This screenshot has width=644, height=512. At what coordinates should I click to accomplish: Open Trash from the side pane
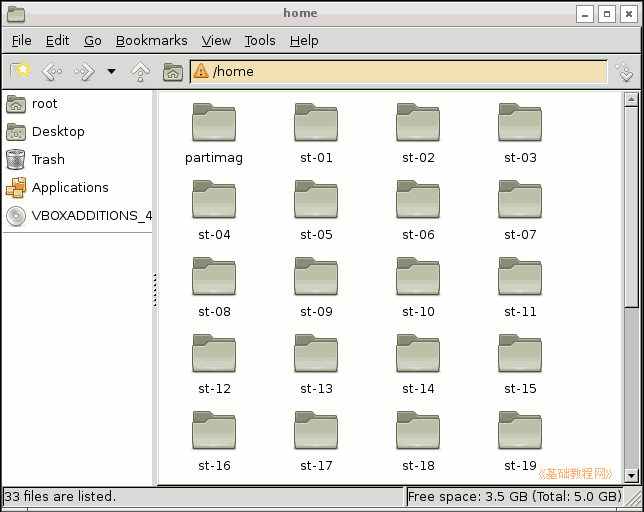pyautogui.click(x=78, y=160)
